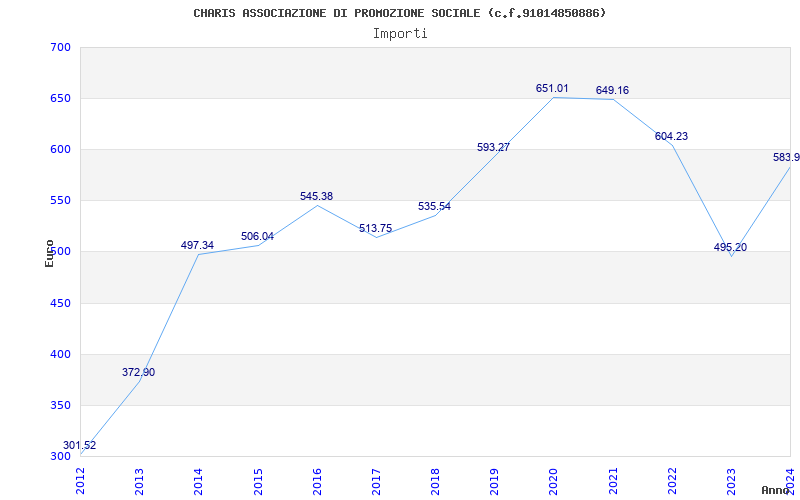Click the Euro y-axis title
Image resolution: width=800 pixels, height=500 pixels.
tap(49, 254)
